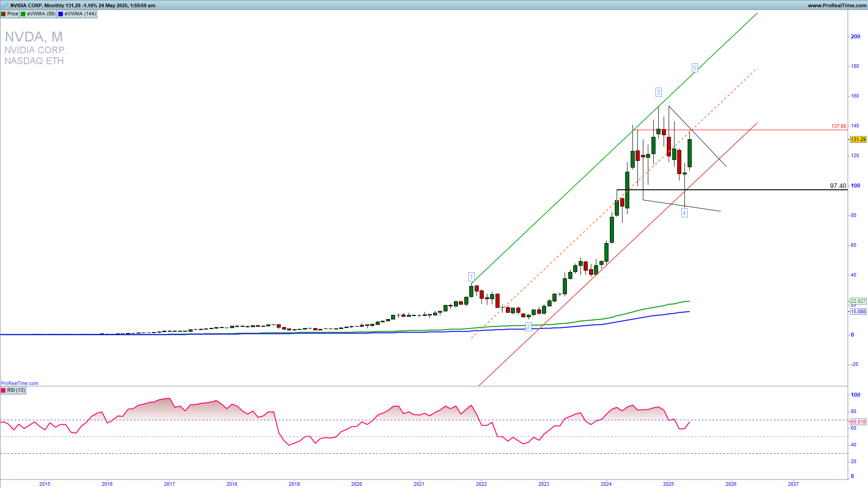Click the ProRealTime.com link above RSI panel
The width and height of the screenshot is (868, 488).
tap(19, 383)
